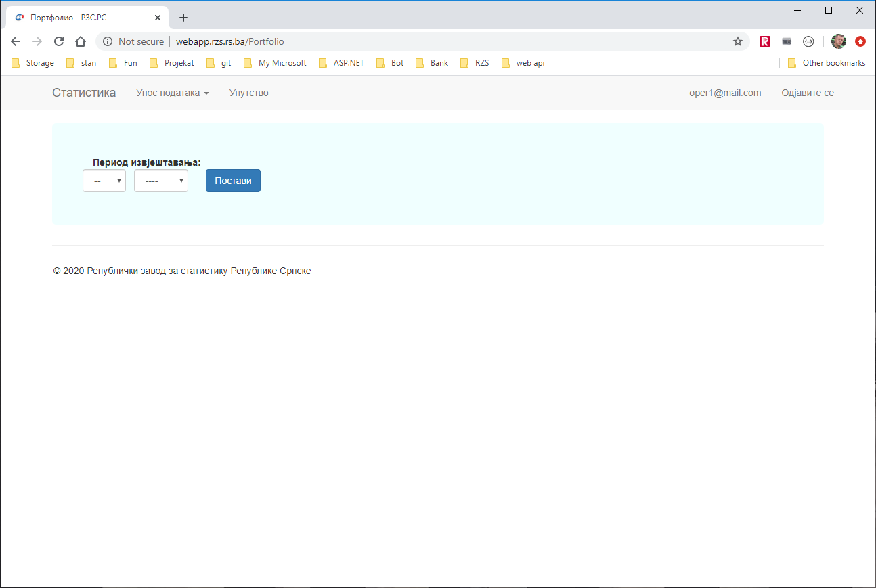Click the red update arrow icon

pyautogui.click(x=860, y=41)
